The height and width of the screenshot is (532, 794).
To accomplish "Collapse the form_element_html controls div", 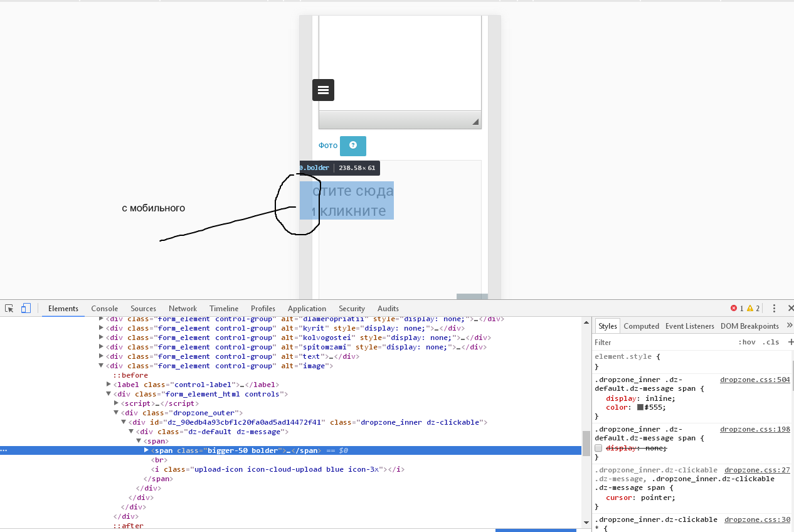I will coord(109,394).
